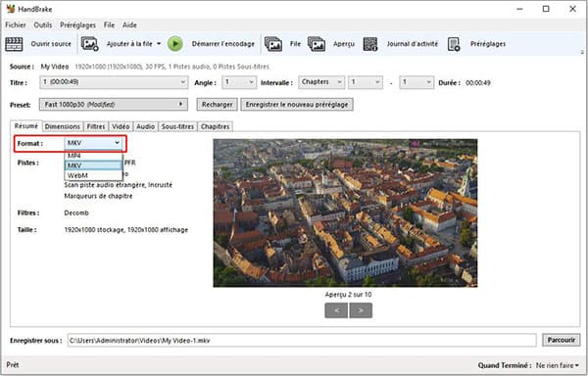Image resolution: width=588 pixels, height=376 pixels.
Task: Click the Journal d'activité label
Action: (413, 44)
